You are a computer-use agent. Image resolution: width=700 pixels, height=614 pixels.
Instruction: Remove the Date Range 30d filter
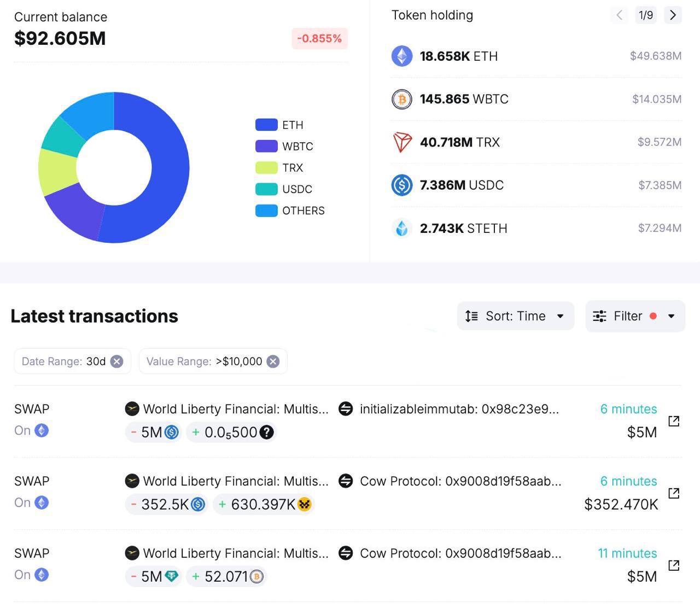pyautogui.click(x=116, y=361)
